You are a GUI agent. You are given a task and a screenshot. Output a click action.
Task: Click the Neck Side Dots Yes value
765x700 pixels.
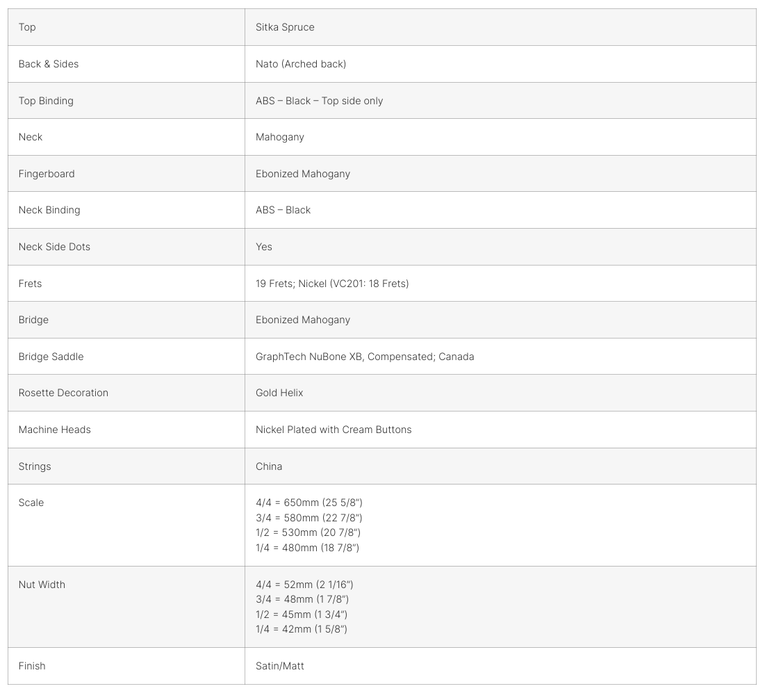pos(264,247)
